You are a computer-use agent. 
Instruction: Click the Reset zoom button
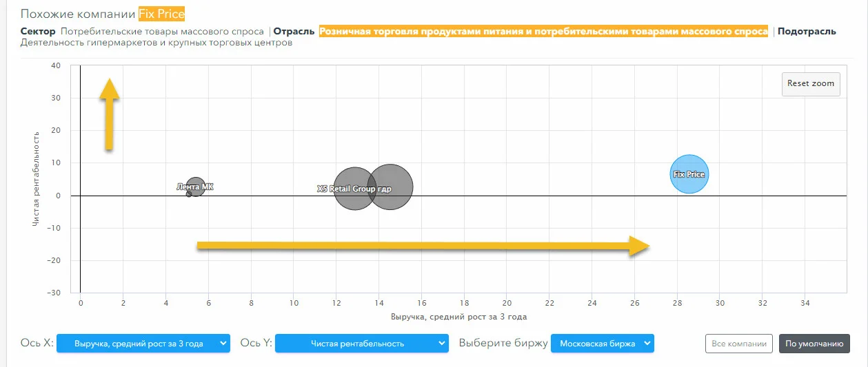click(x=811, y=84)
